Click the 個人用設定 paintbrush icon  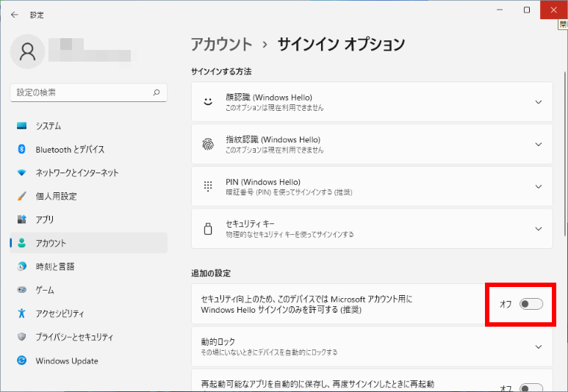(x=22, y=196)
